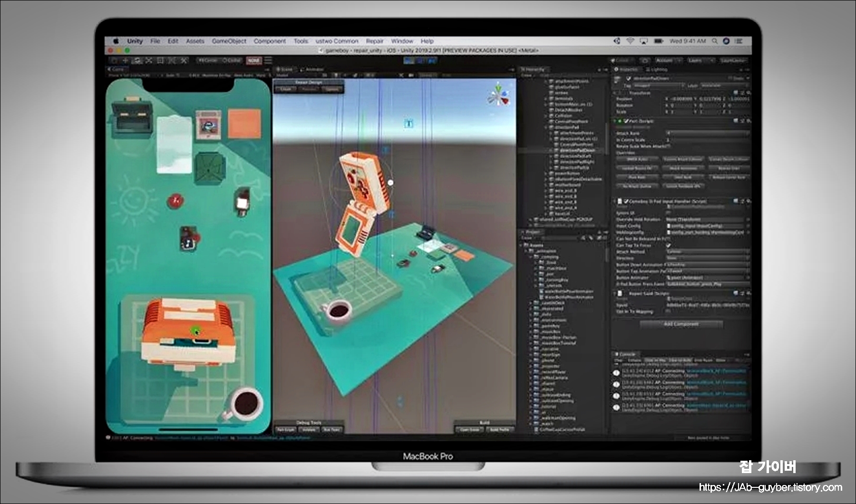856x504 pixels.
Task: Open the Account dropdown
Action: coord(668,60)
